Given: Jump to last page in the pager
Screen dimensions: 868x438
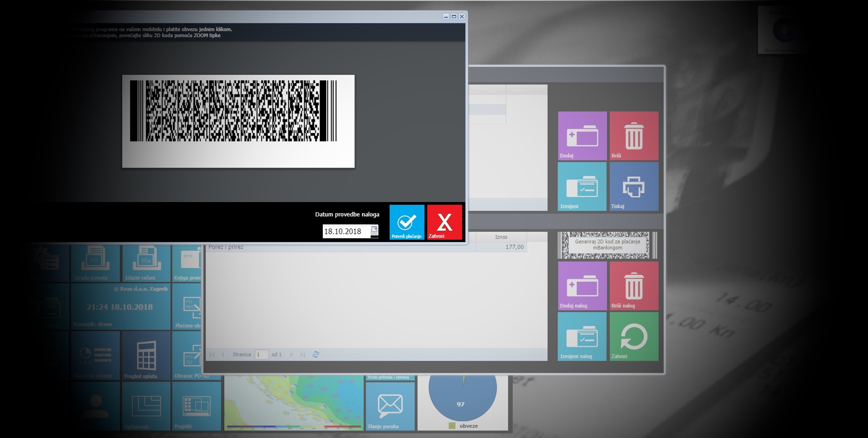Looking at the screenshot, I should 303,354.
